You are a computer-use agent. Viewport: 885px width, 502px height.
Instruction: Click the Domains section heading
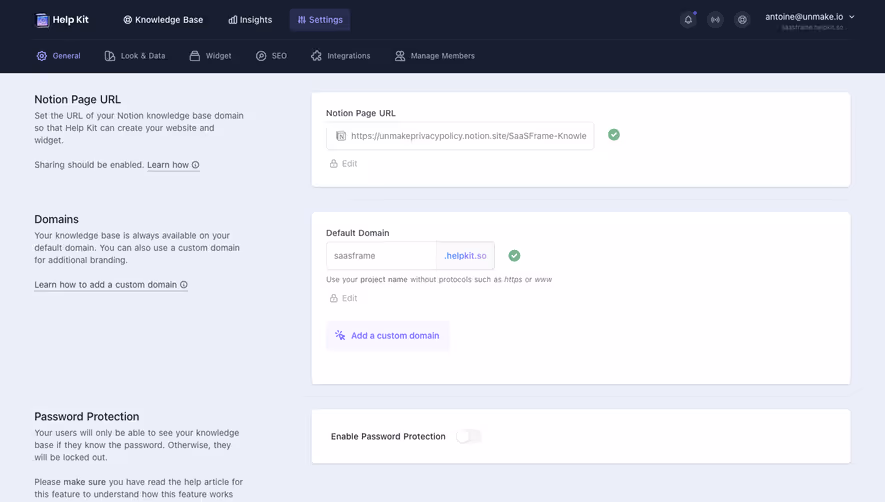pos(56,219)
